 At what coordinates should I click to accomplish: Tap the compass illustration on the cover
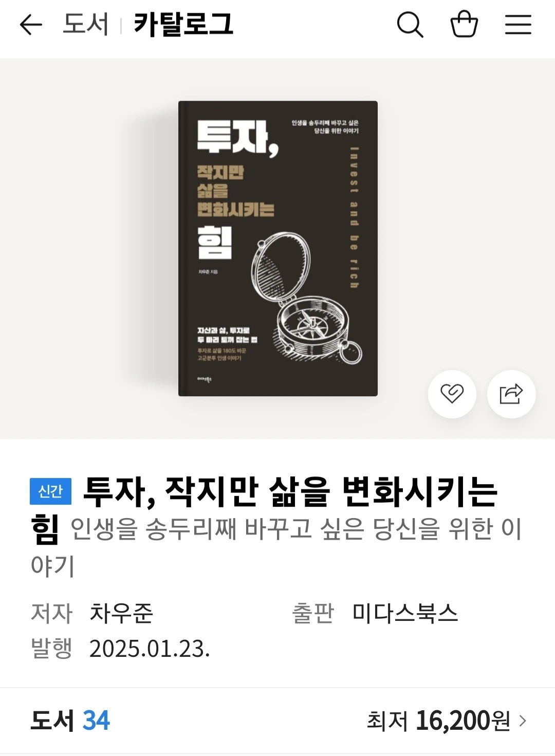307,299
